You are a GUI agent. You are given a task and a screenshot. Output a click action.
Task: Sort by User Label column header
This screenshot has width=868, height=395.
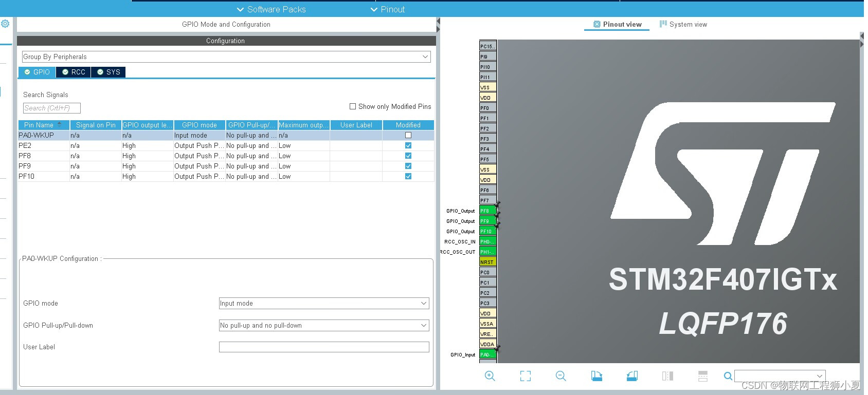(356, 125)
